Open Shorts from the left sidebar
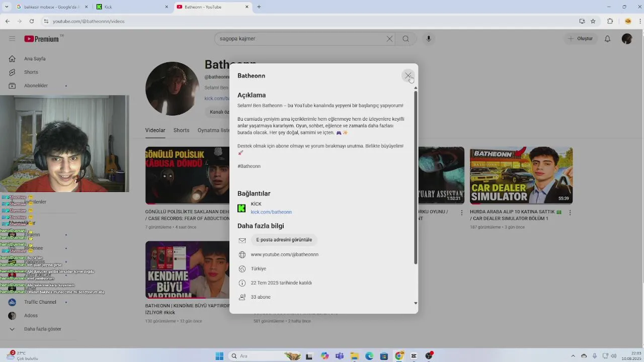 pos(31,72)
